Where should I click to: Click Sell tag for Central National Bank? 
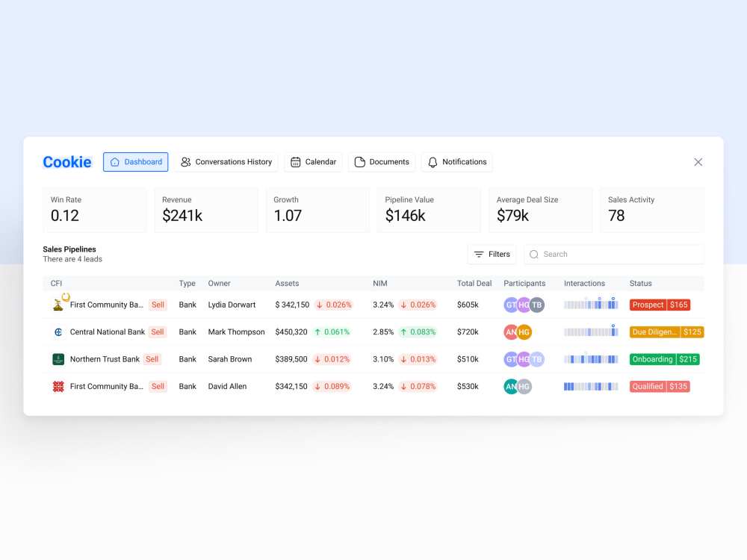pos(157,332)
